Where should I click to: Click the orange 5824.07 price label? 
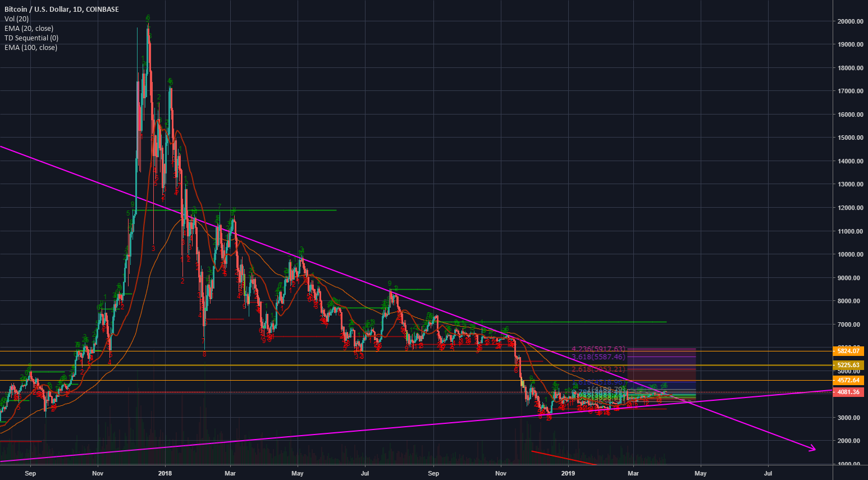[848, 351]
